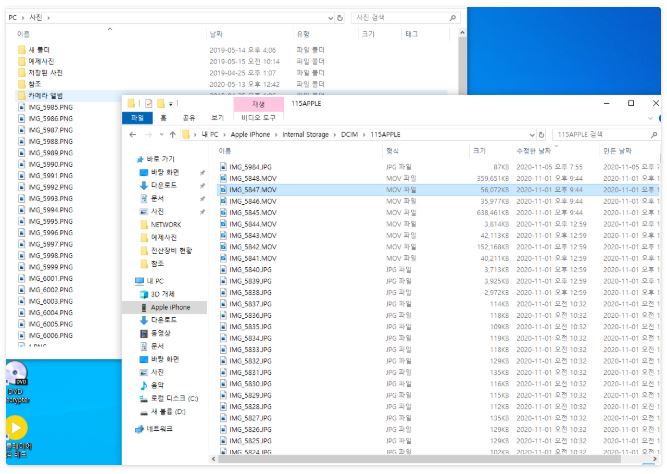667x474 pixels.
Task: Click scroll-left arrow of horizontal scrollbar
Action: pos(214,459)
